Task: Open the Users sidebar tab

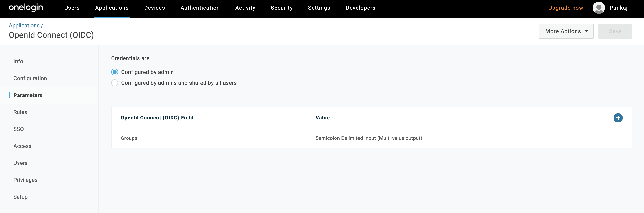Action: tap(20, 163)
